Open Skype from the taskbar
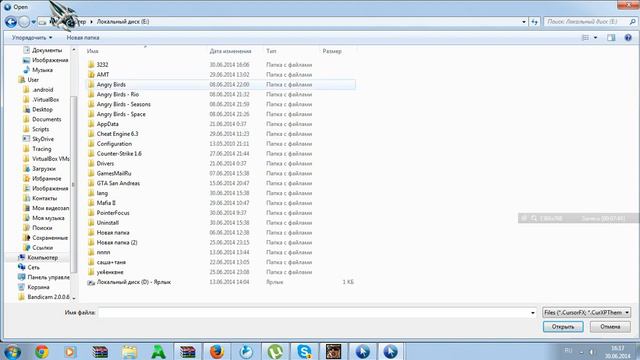This screenshot has width=640, height=360. pyautogui.click(x=304, y=351)
